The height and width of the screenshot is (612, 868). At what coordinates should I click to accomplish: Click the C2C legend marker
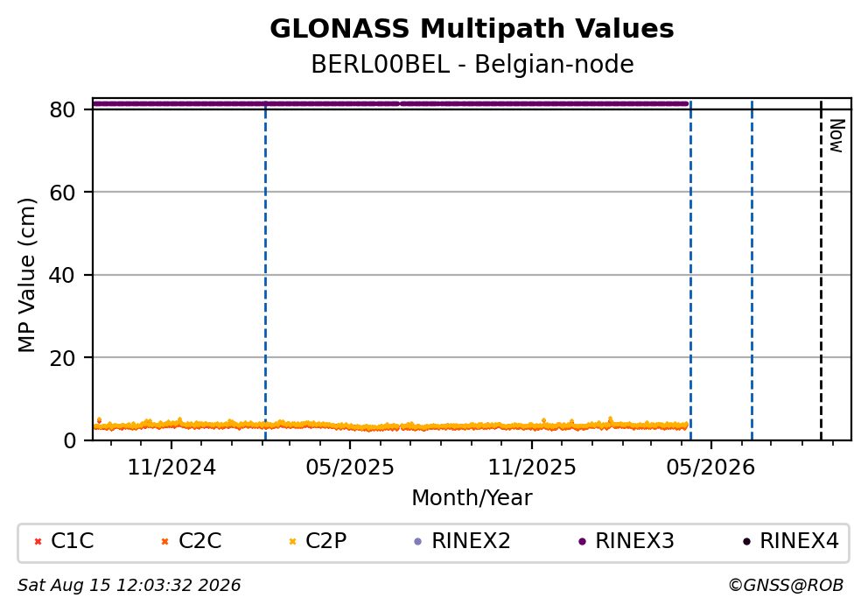pos(164,542)
